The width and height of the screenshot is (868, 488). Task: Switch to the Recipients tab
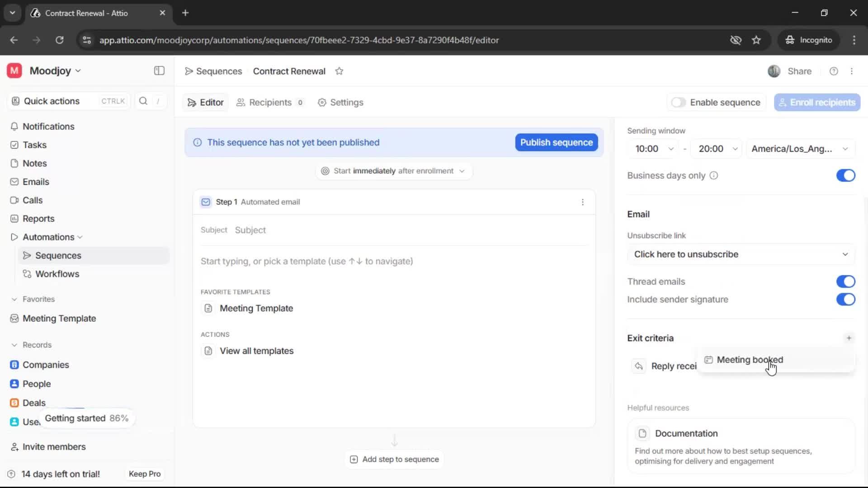click(270, 103)
